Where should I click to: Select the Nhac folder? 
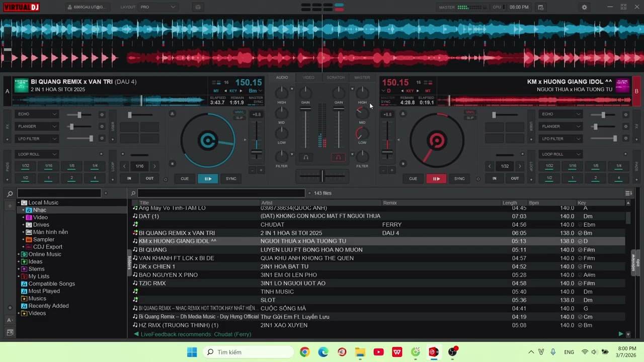tap(40, 210)
